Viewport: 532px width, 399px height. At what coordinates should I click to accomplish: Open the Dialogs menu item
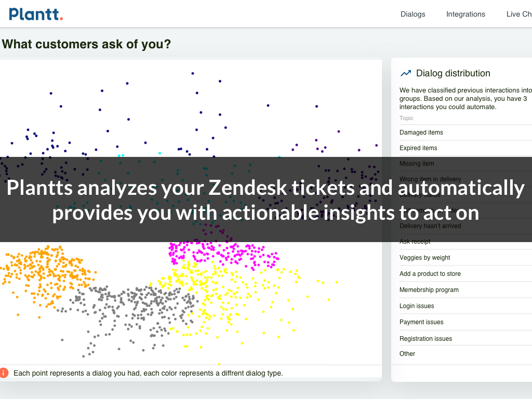(413, 14)
